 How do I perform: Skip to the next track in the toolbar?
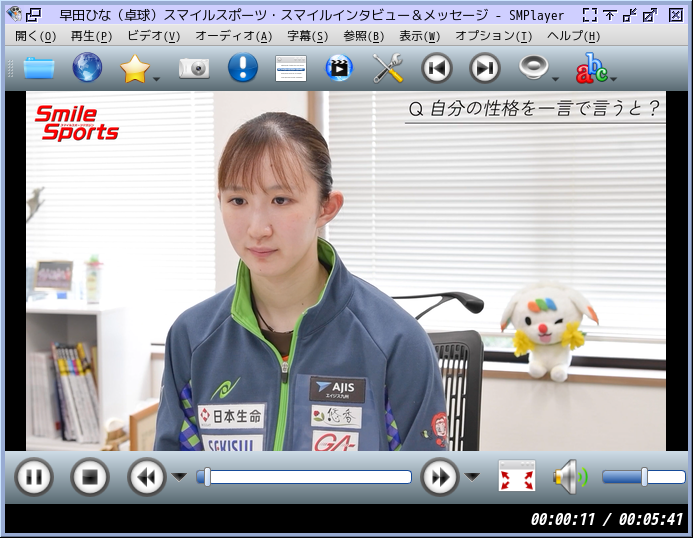[484, 68]
